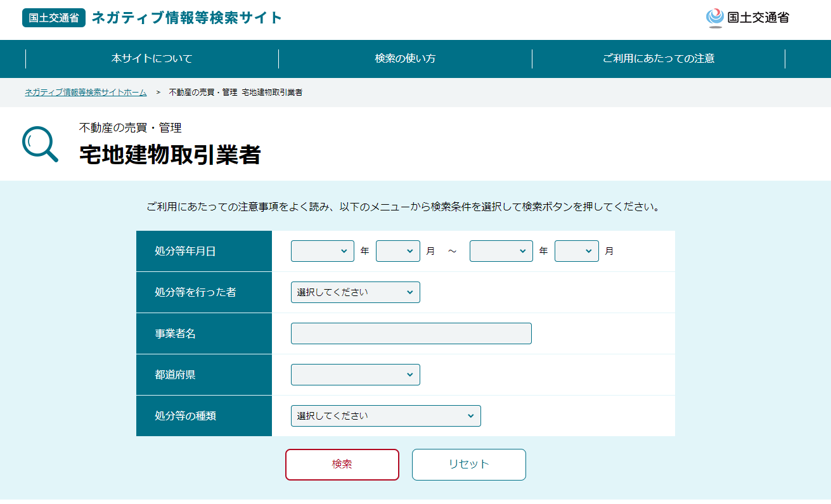Expand the start month dropdown for 処分等年月日
This screenshot has width=831, height=504.
tap(397, 251)
